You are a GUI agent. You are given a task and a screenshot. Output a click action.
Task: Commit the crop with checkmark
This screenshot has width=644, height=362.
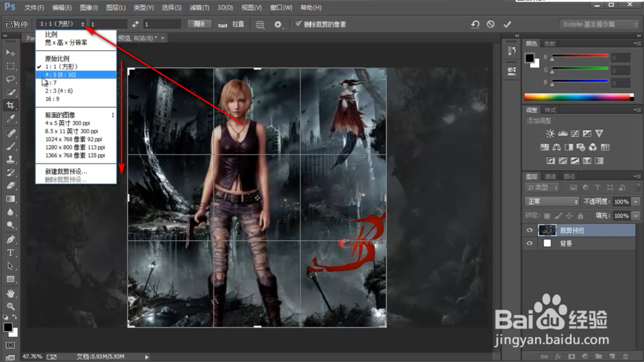pos(507,24)
